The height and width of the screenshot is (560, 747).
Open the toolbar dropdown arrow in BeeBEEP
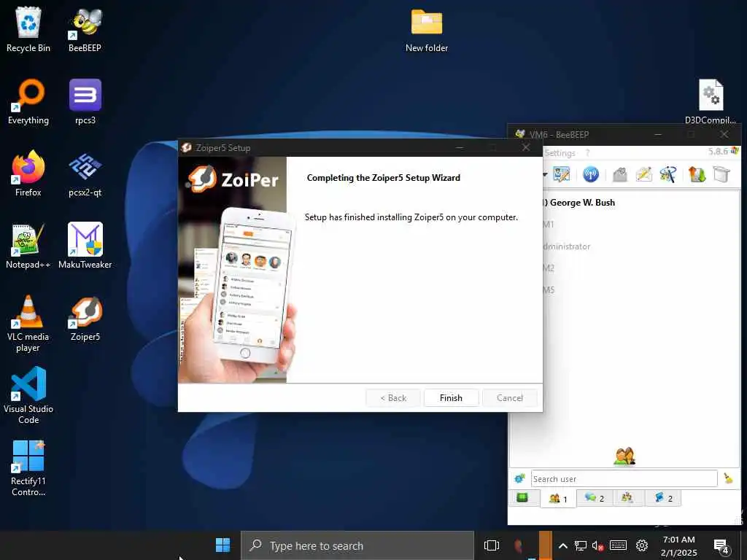tap(545, 174)
